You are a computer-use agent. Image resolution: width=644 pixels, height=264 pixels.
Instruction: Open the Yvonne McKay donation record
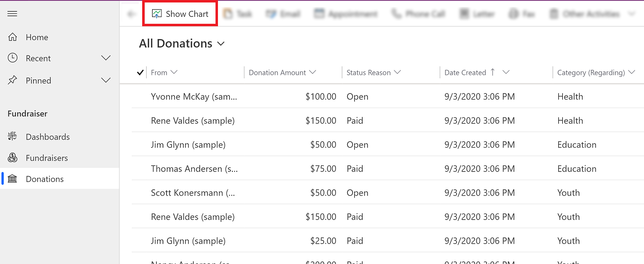click(194, 97)
